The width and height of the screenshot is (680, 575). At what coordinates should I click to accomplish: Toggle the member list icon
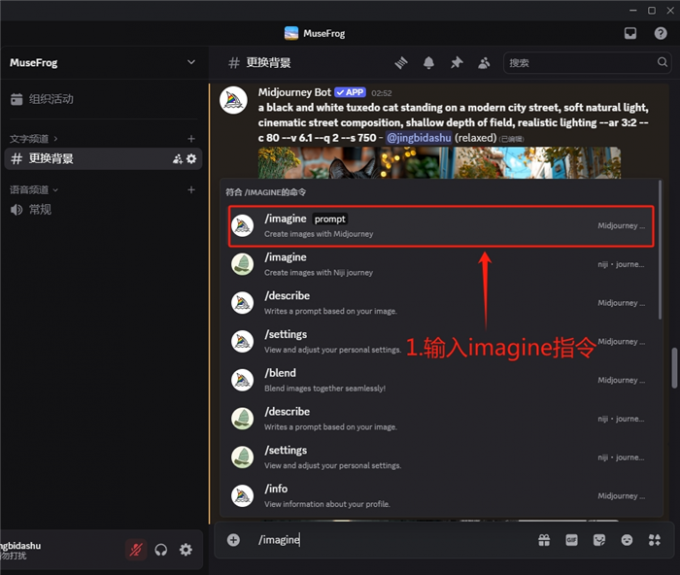tap(484, 63)
